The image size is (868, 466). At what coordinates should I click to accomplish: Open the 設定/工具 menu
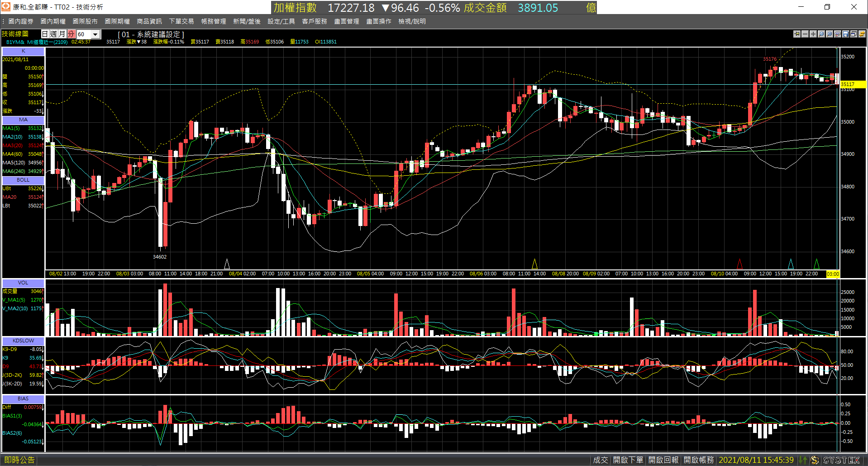point(281,21)
